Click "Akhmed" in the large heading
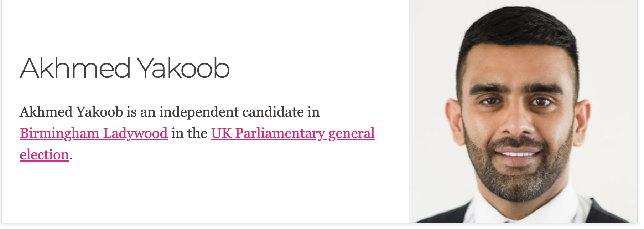644x229 pixels. point(76,68)
